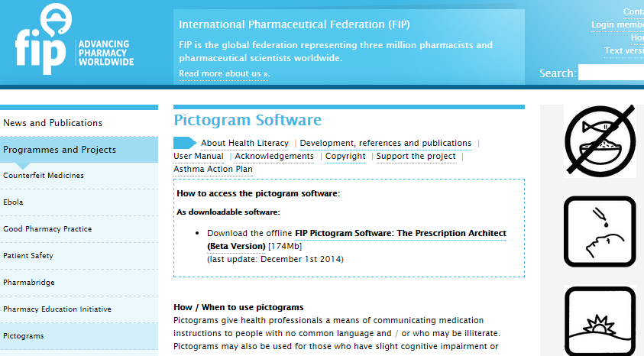This screenshot has height=356, width=644.
Task: Open the Text version link
Action: coord(624,50)
